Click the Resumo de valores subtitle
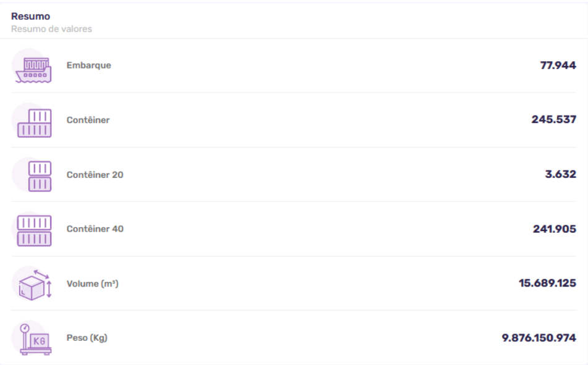The image size is (588, 365). pos(51,29)
